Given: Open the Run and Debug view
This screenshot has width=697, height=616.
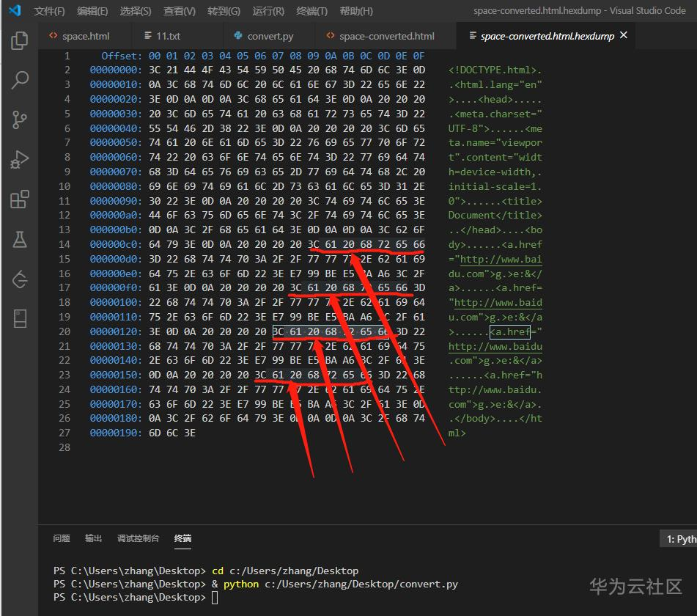Looking at the screenshot, I should pyautogui.click(x=20, y=160).
